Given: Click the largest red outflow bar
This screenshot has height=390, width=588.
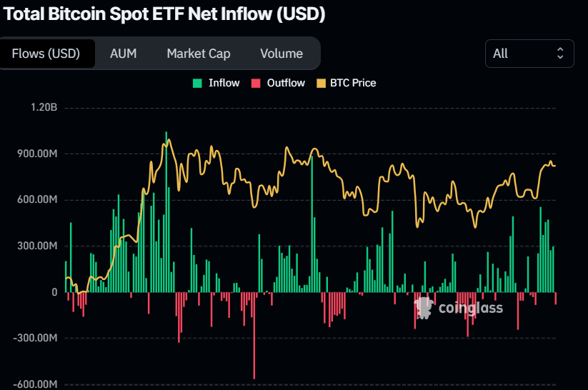Looking at the screenshot, I should click(x=254, y=336).
